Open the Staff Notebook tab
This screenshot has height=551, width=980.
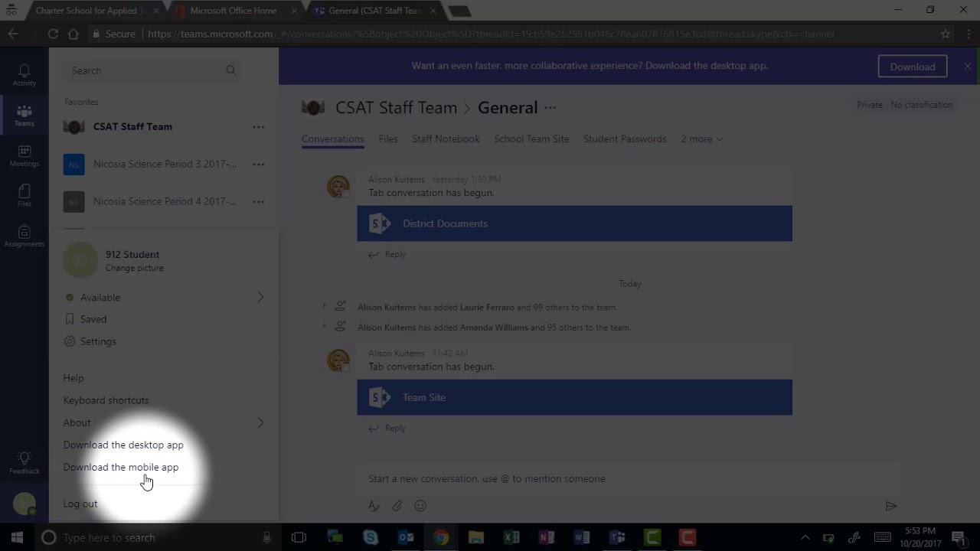tap(446, 139)
